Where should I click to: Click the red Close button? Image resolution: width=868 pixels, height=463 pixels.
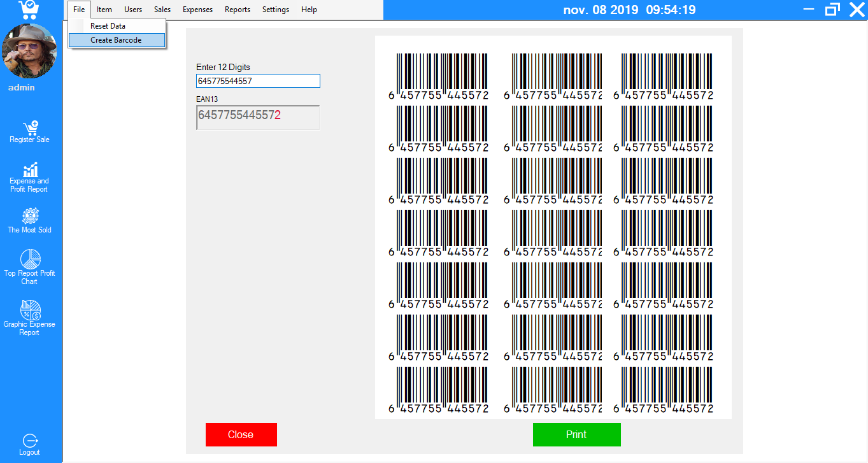(241, 434)
